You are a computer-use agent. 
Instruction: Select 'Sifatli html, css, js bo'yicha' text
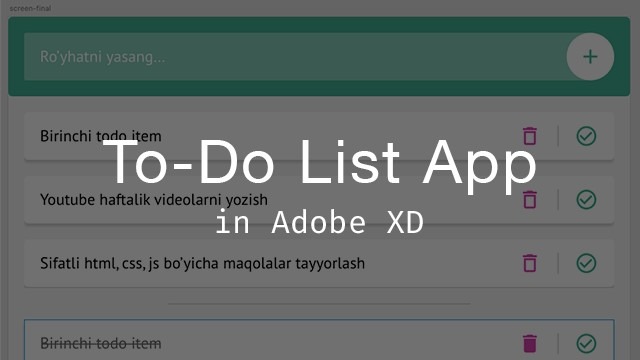point(129,264)
